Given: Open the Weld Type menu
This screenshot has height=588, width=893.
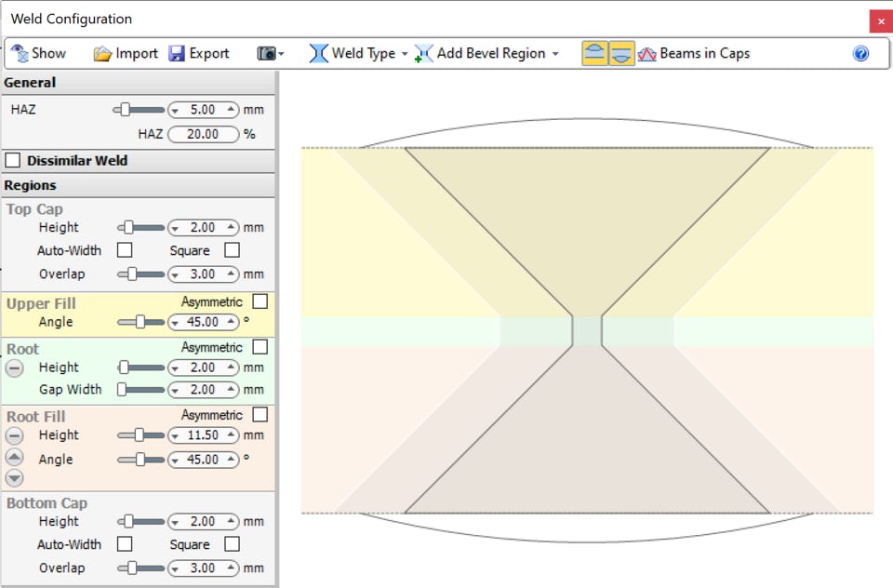Looking at the screenshot, I should coord(358,54).
